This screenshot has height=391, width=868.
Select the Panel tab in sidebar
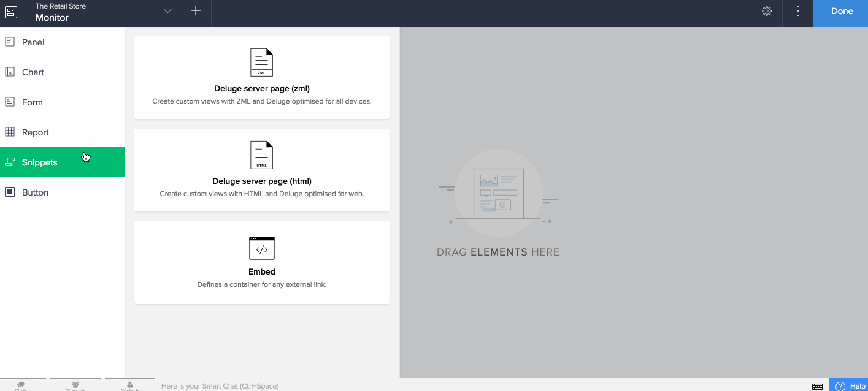pos(33,42)
